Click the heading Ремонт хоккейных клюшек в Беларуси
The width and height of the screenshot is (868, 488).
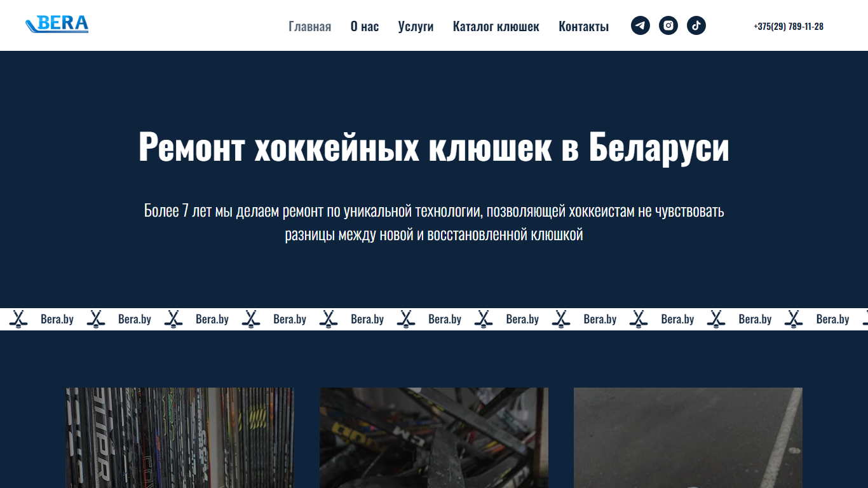434,147
